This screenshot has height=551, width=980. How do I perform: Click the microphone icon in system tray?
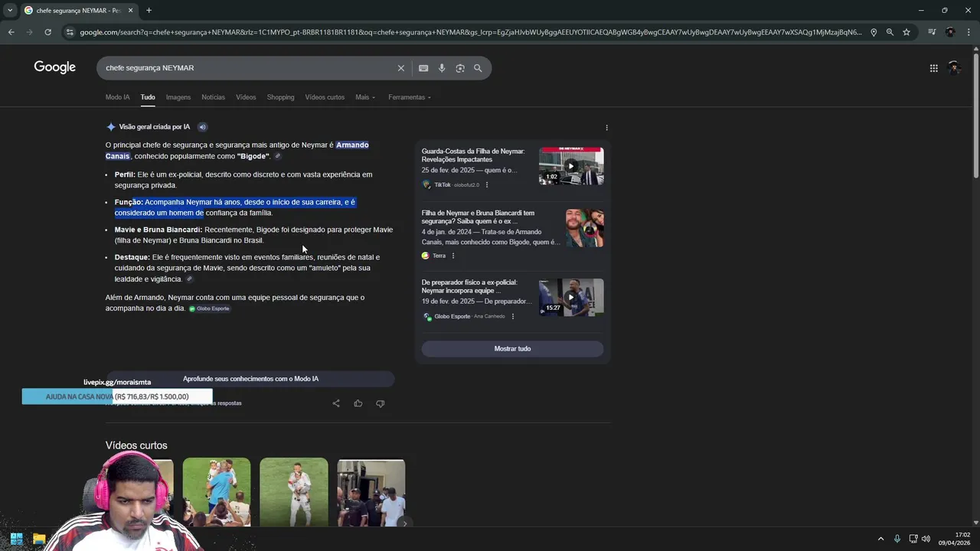coord(897,539)
